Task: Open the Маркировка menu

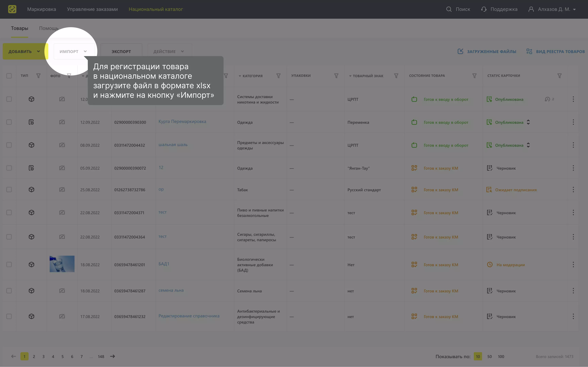Action: click(x=42, y=9)
